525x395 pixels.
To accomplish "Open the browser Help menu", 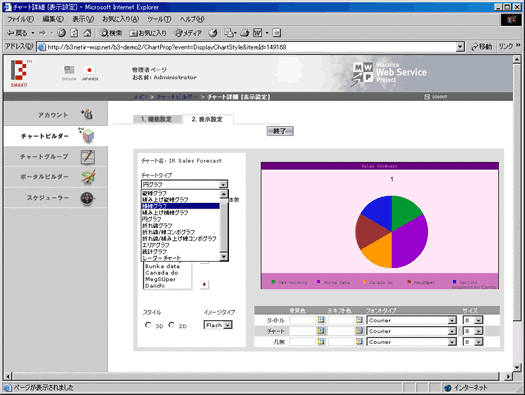I will click(x=192, y=19).
